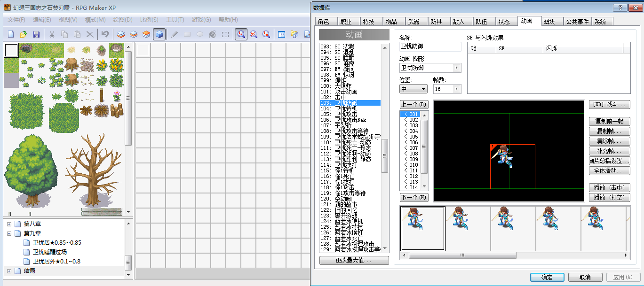Open the Materials manager icon
Screen dimensions: 644x286
[x=294, y=34]
